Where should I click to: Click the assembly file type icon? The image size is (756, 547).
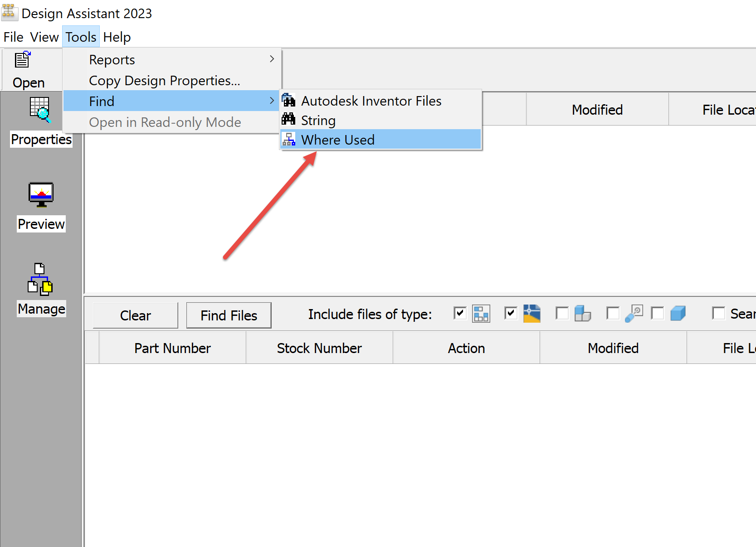481,313
